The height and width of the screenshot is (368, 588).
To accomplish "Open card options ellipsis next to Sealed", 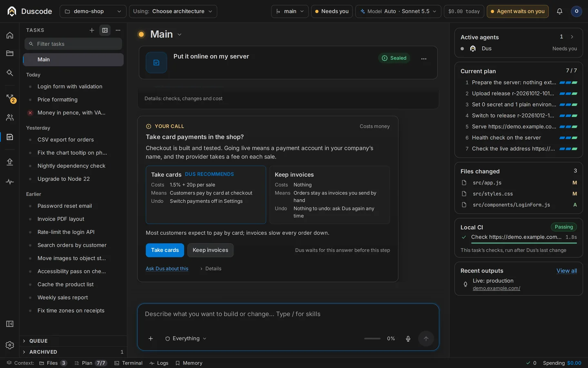I will [x=424, y=58].
